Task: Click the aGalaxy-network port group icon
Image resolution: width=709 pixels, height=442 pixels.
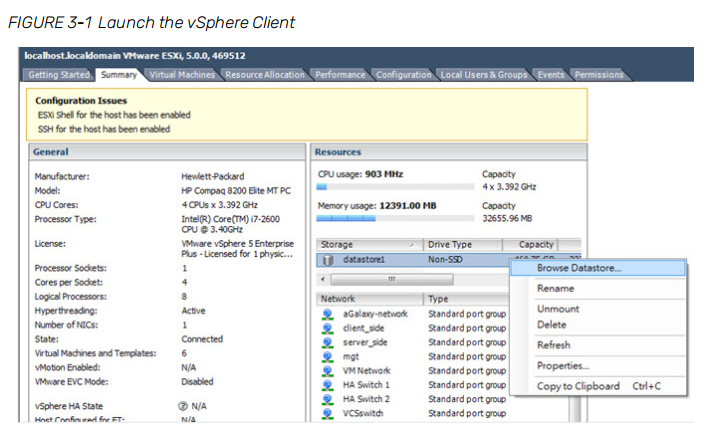Action: tap(327, 314)
